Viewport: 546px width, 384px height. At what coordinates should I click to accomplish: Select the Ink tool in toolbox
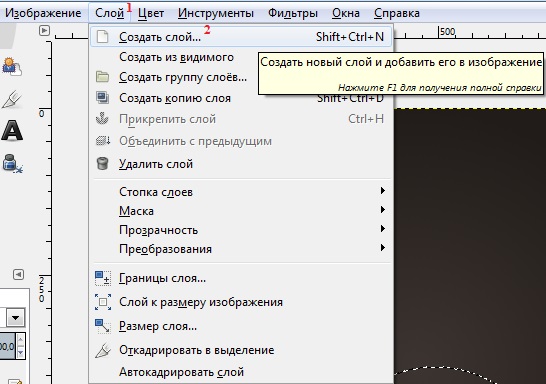pos(12,163)
